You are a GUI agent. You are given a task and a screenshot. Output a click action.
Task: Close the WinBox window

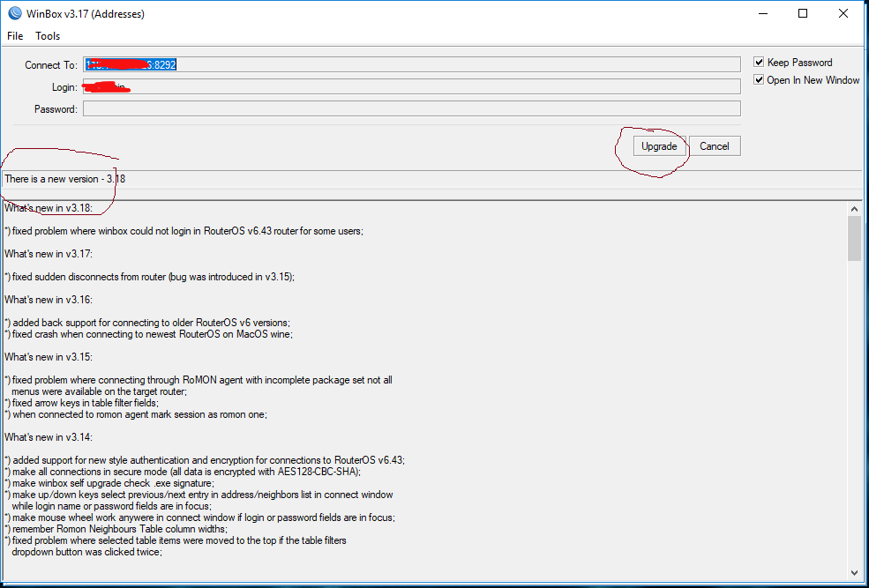click(843, 13)
